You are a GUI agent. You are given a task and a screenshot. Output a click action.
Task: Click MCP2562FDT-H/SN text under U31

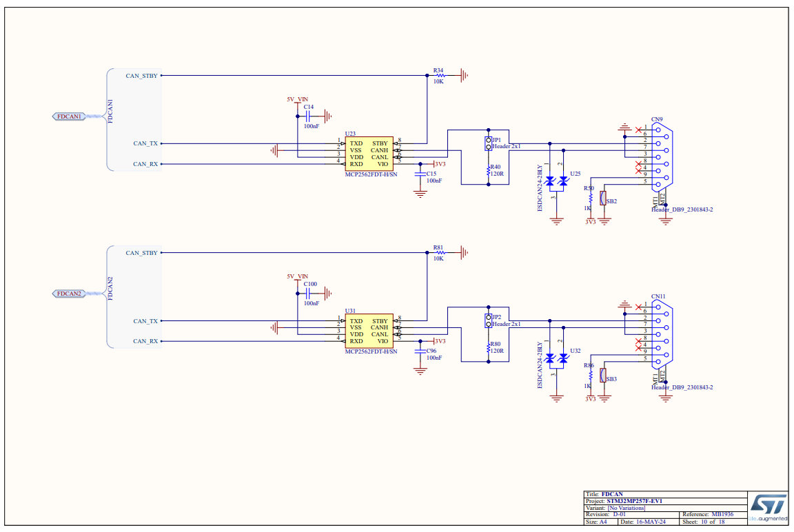point(371,351)
